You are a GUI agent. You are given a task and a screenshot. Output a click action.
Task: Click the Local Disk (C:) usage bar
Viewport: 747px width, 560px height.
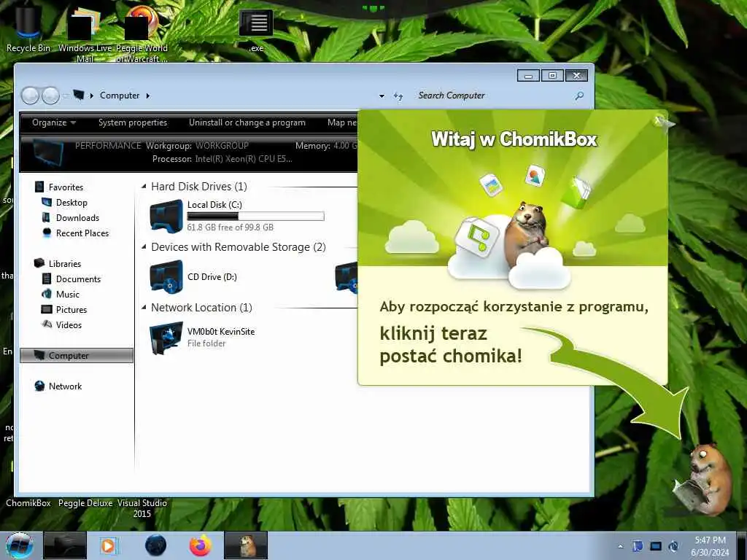255,216
